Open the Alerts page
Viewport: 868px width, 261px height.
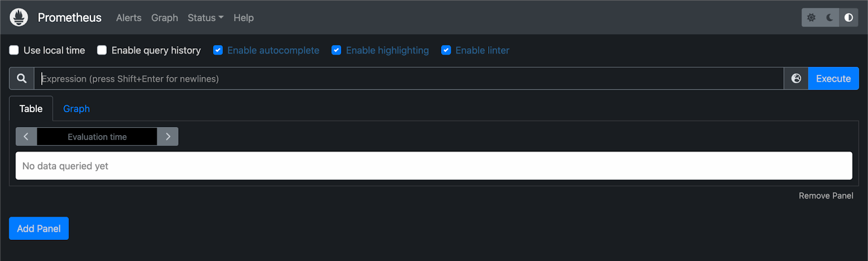pos(129,18)
